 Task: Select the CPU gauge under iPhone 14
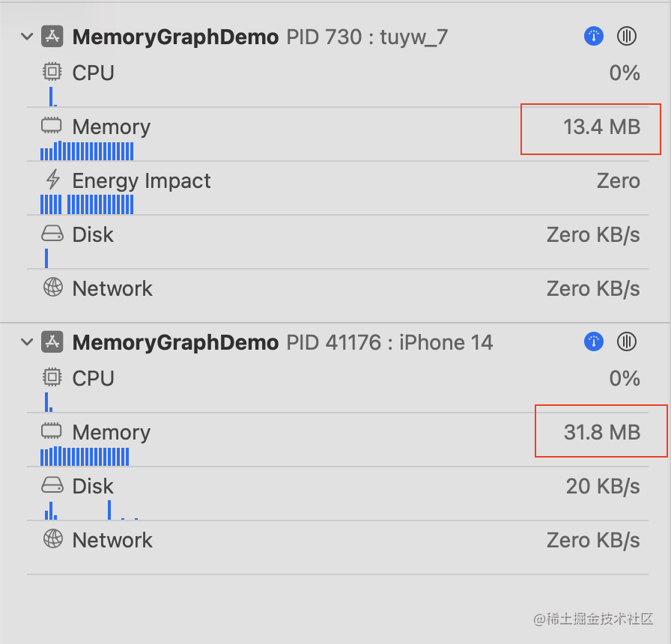coord(338,389)
